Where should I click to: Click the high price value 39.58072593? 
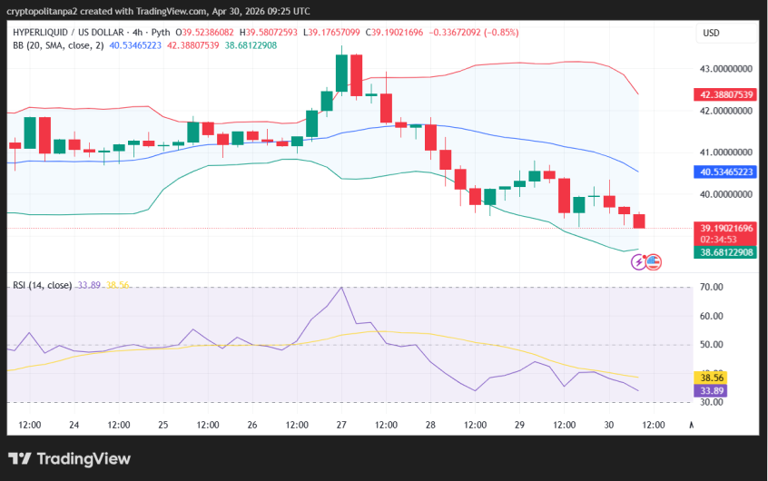pyautogui.click(x=271, y=32)
